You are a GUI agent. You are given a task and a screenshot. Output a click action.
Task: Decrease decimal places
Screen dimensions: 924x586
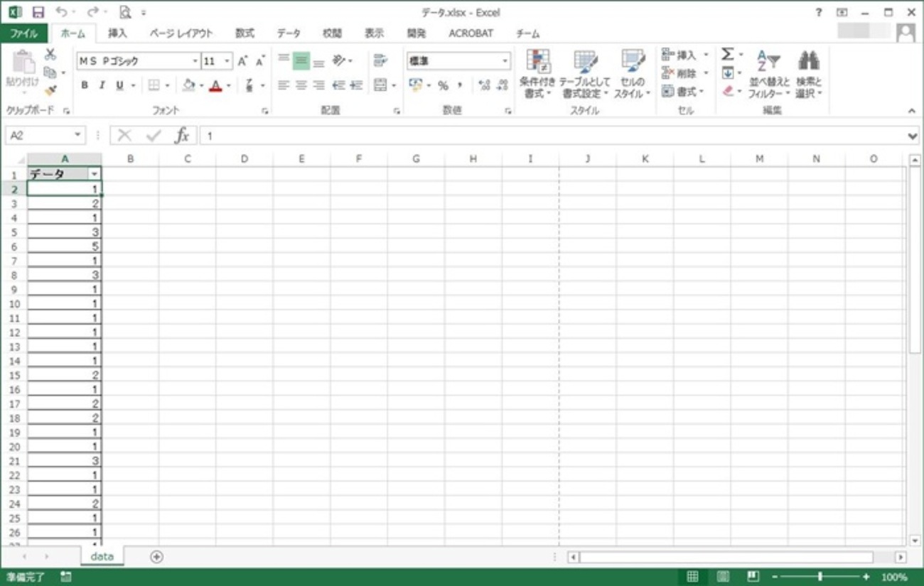click(x=503, y=85)
